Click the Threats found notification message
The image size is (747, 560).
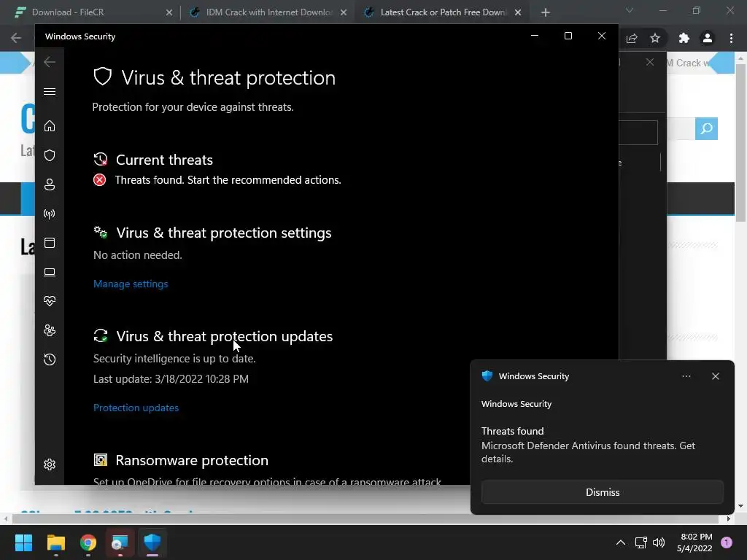(x=588, y=446)
